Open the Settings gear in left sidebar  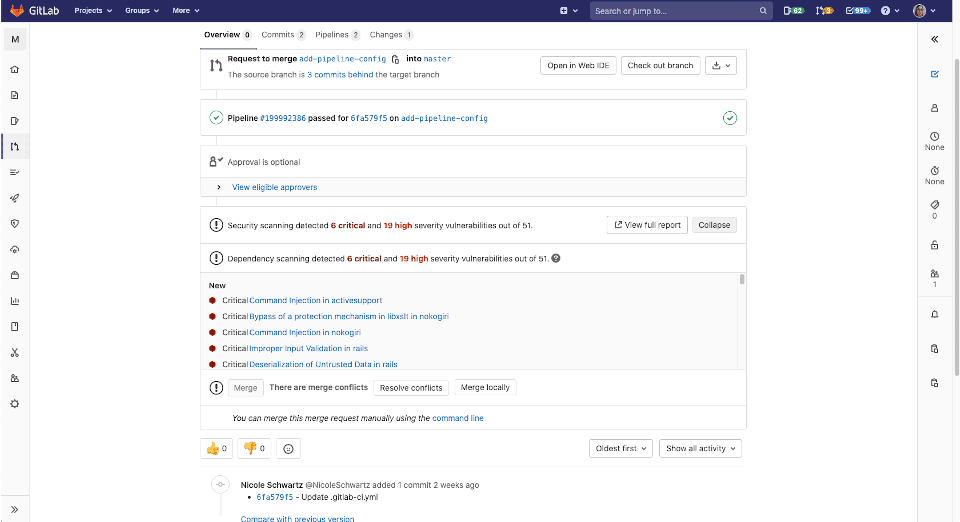(15, 404)
